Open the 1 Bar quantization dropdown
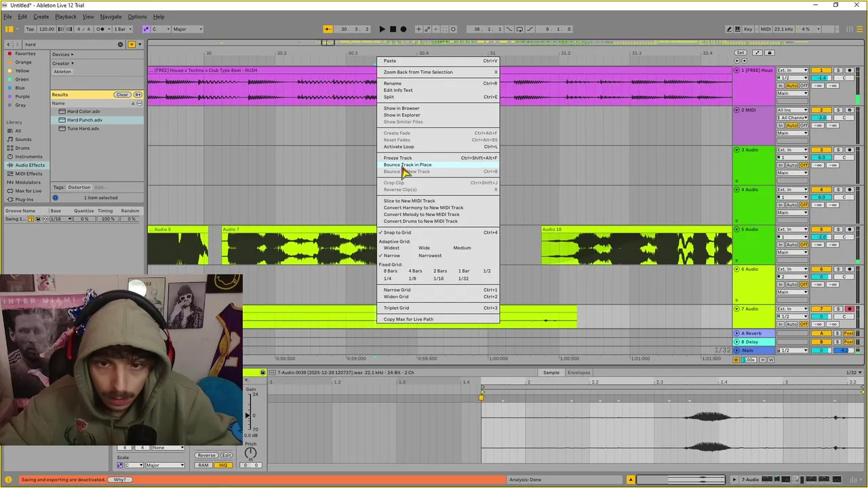 tap(122, 29)
